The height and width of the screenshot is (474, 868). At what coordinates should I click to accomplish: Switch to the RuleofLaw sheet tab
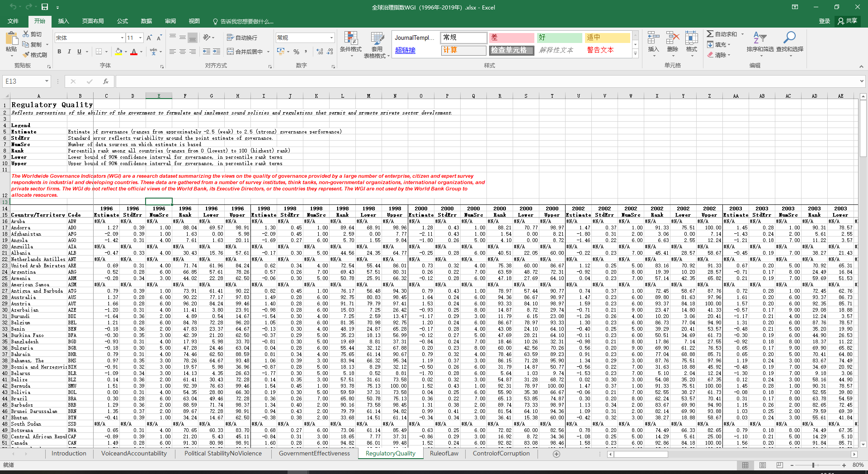tap(444, 453)
